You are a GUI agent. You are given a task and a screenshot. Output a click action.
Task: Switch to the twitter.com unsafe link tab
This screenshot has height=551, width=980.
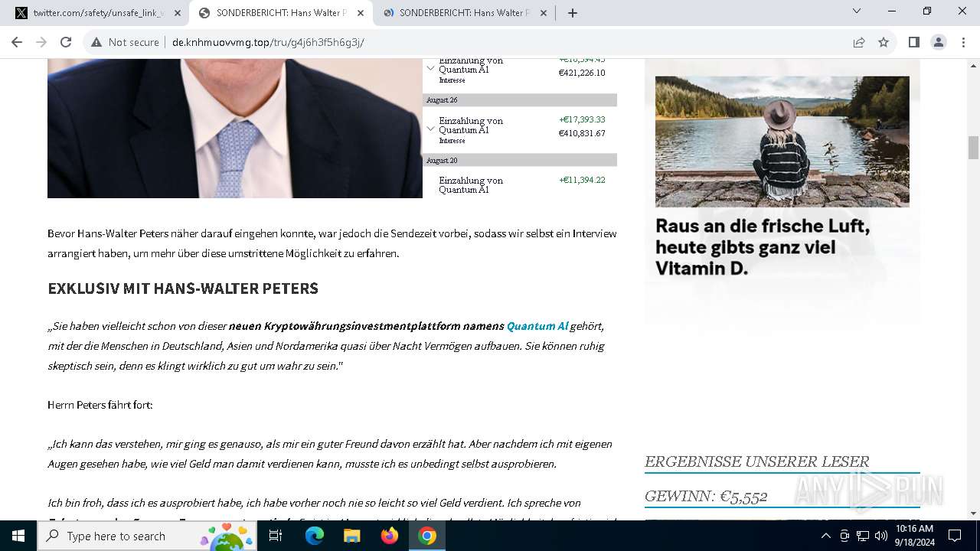point(97,13)
